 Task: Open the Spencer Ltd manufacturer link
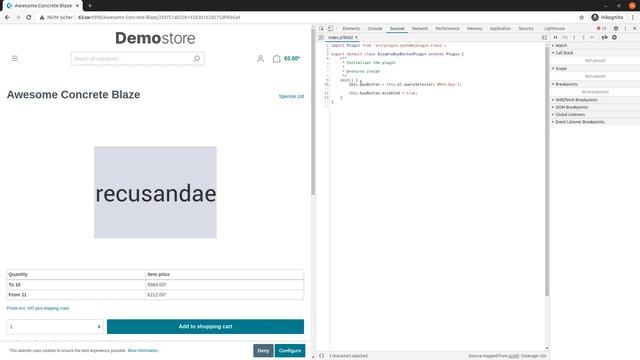coord(291,96)
